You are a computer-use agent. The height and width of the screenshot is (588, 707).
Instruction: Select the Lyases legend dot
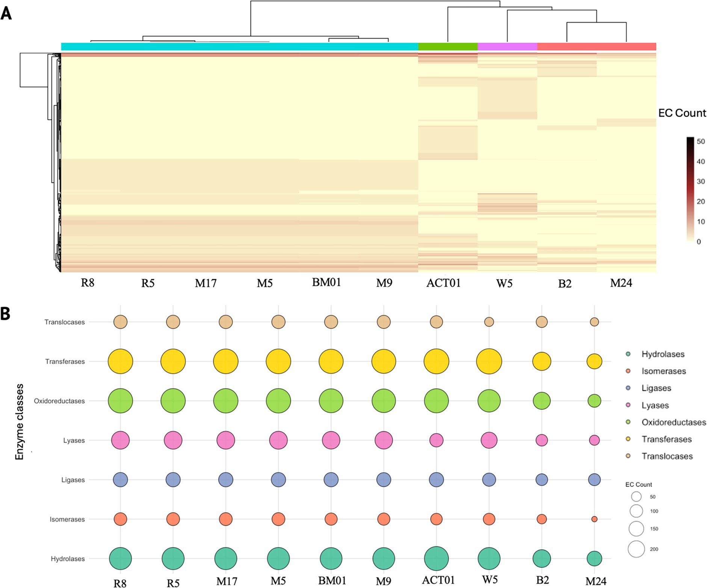(628, 405)
